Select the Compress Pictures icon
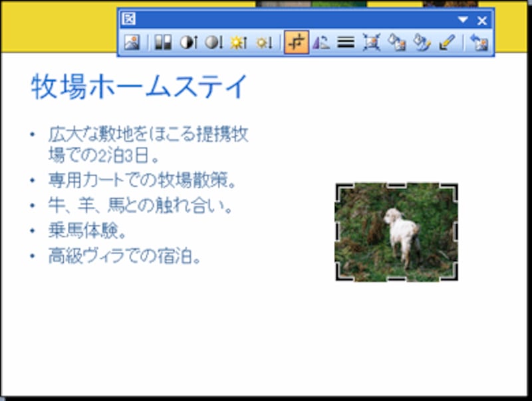532x401 pixels. tap(372, 42)
